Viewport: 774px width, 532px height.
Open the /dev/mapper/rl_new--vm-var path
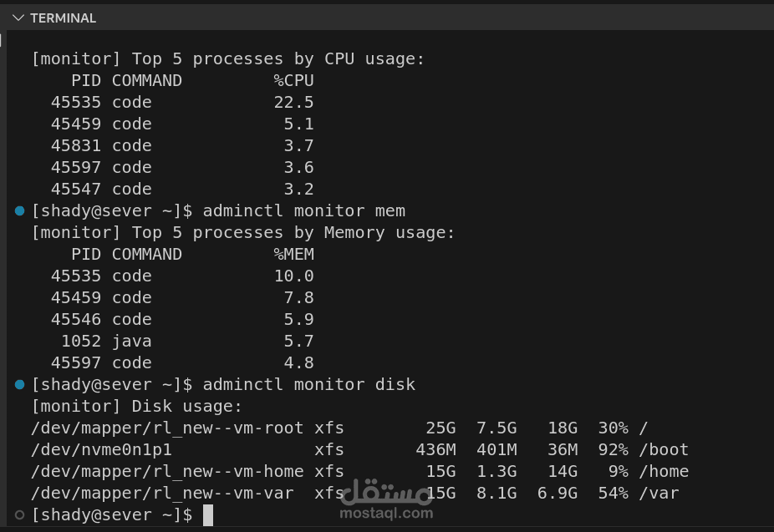162,493
